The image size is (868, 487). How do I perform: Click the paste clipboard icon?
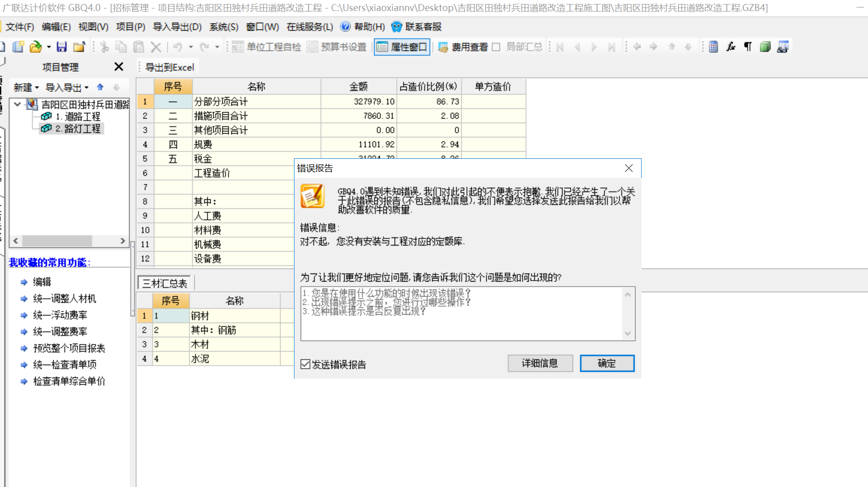[x=139, y=47]
